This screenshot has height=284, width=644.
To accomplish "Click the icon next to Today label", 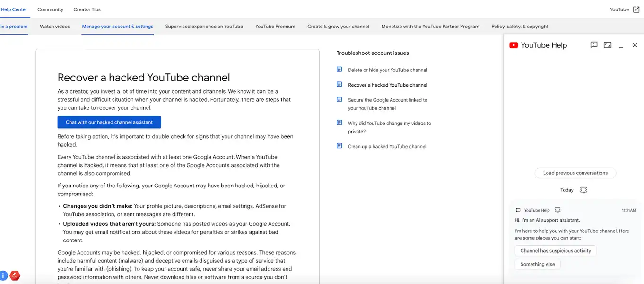I will 583,189.
